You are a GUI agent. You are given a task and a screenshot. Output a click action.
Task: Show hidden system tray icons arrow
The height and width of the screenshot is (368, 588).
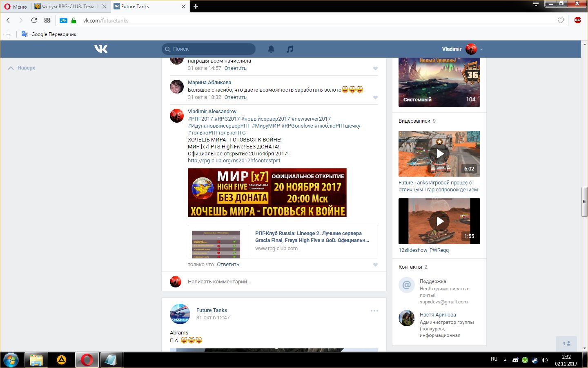point(505,360)
